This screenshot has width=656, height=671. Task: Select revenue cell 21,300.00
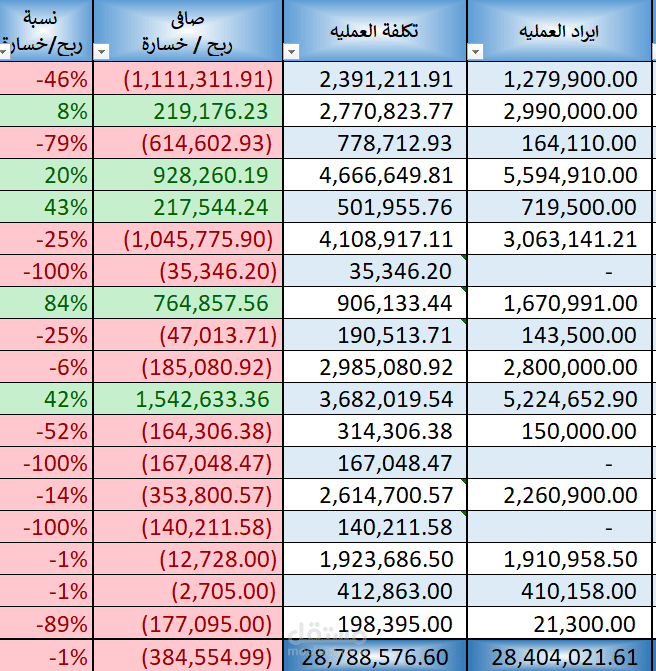559,623
